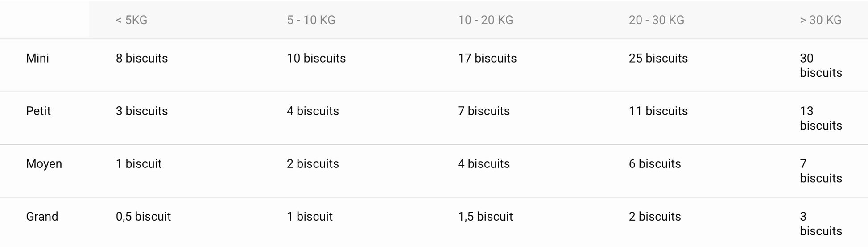This screenshot has width=868, height=247.
Task: Click the "8 biscuits" cell
Action: [x=142, y=58]
